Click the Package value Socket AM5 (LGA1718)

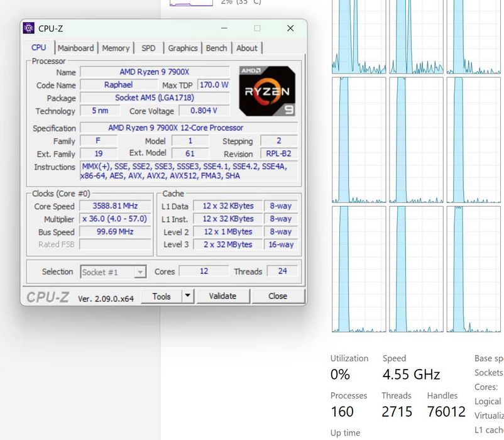tap(155, 97)
